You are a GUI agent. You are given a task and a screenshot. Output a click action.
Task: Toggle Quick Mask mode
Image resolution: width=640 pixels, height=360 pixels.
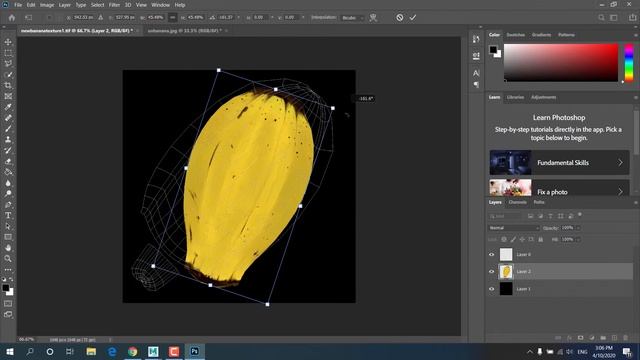click(x=8, y=304)
